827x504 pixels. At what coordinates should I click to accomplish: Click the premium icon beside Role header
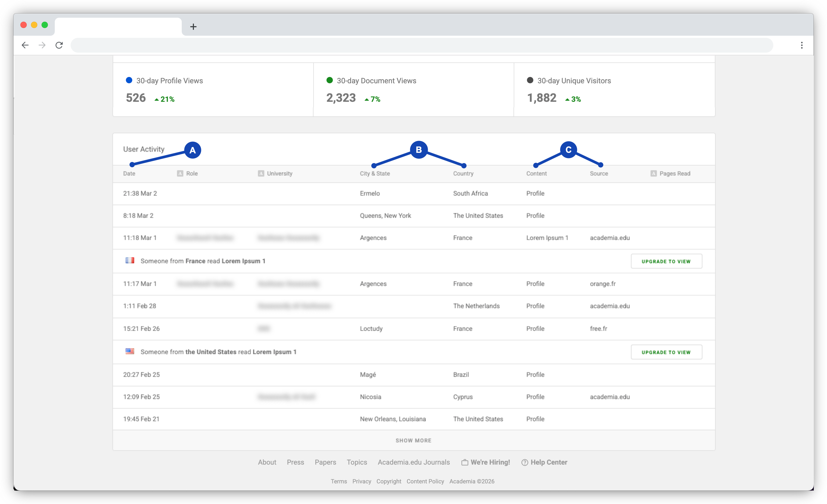click(x=180, y=173)
